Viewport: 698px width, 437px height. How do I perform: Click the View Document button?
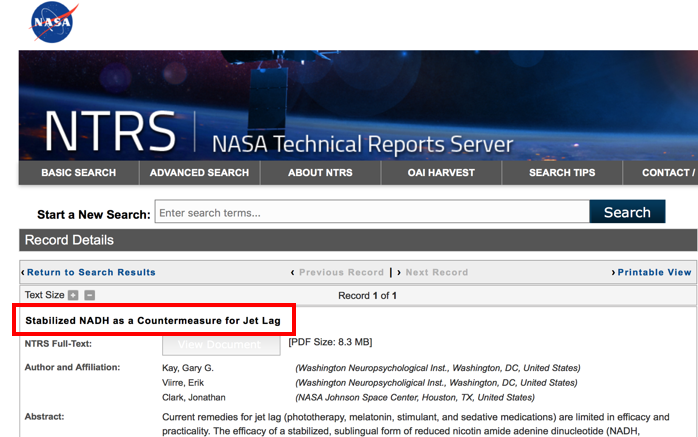pos(222,344)
